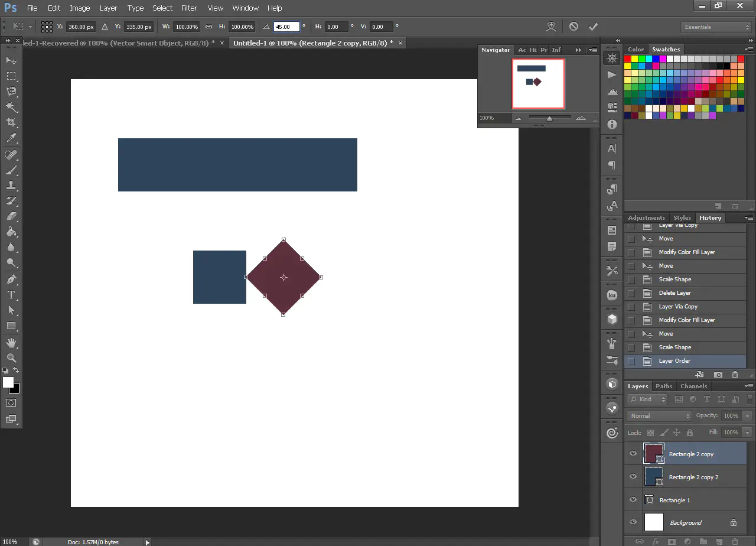The image size is (756, 546).
Task: Pick the Magic Wand tool
Action: click(11, 107)
